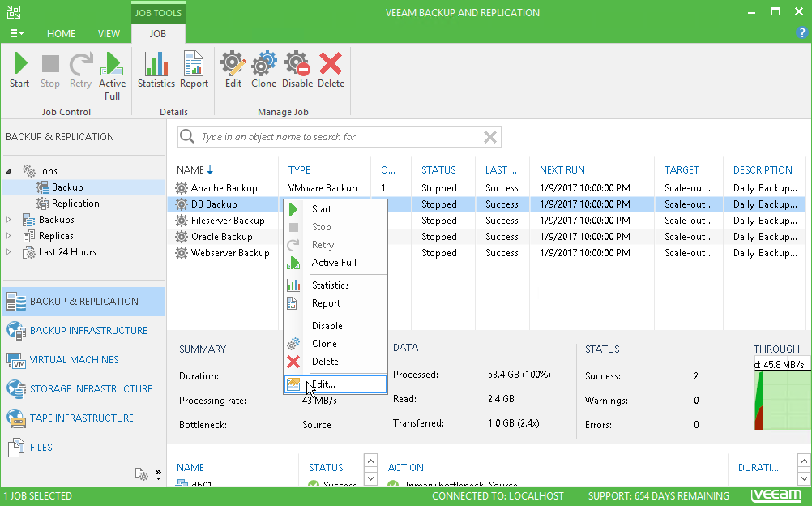812x506 pixels.
Task: Open Report from the ribbon
Action: (194, 70)
